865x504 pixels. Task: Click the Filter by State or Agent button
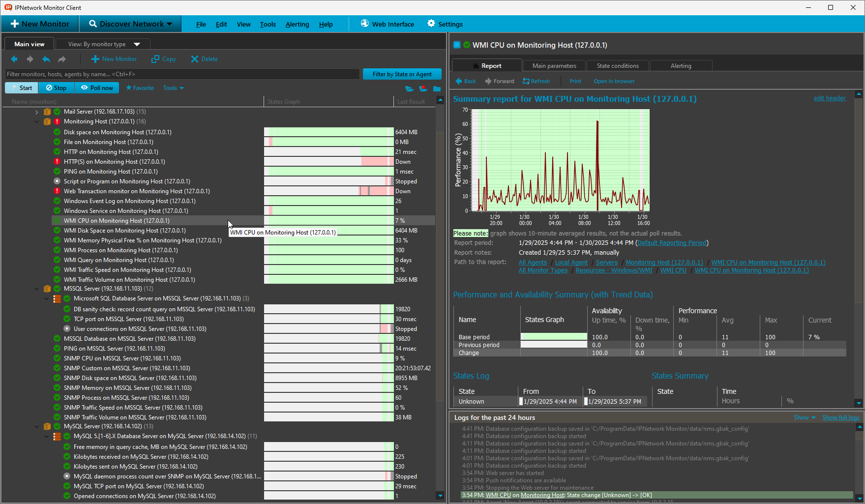coord(402,74)
